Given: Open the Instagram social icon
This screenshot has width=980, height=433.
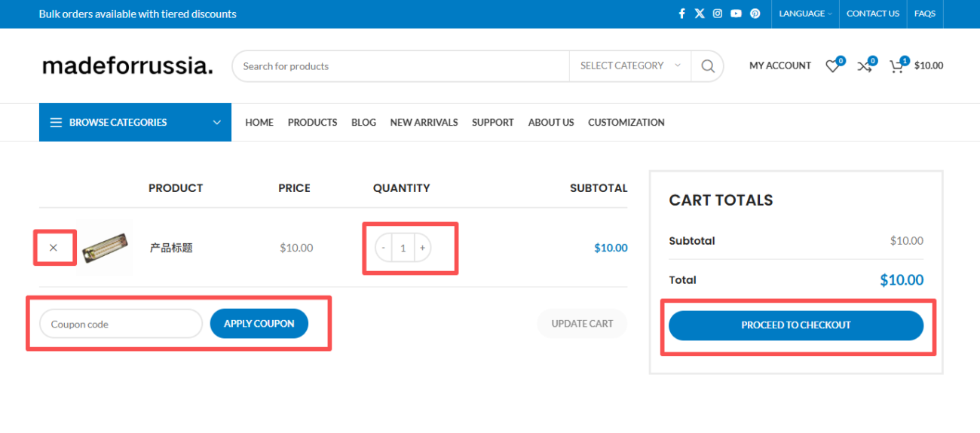Looking at the screenshot, I should point(718,14).
